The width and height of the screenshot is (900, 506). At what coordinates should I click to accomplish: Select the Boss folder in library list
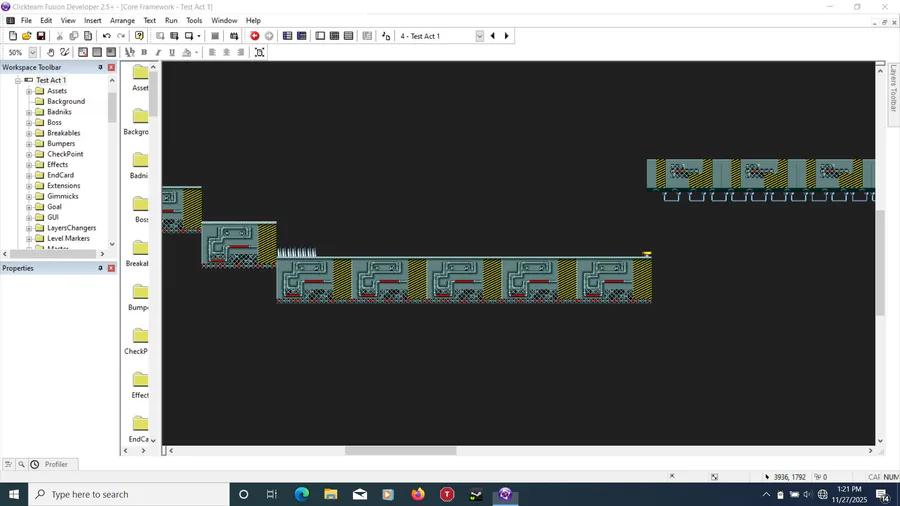(x=141, y=209)
